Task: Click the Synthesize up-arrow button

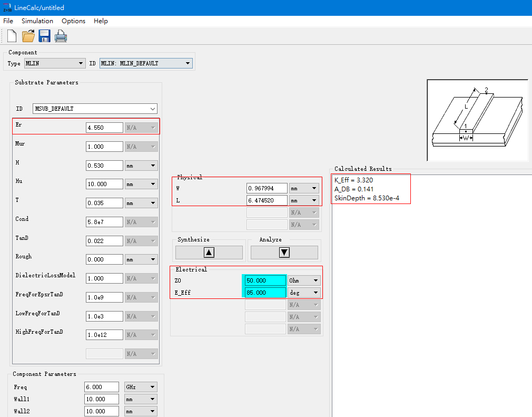Action: pyautogui.click(x=209, y=253)
